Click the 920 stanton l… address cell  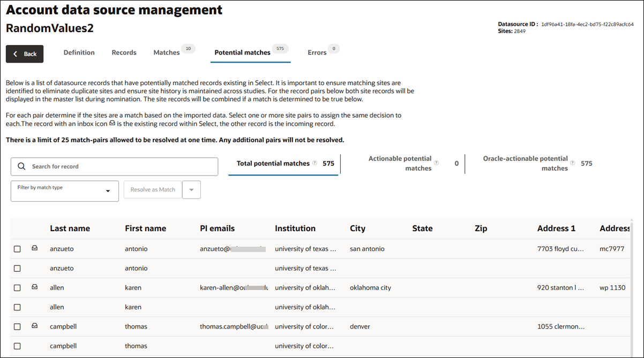coord(560,288)
